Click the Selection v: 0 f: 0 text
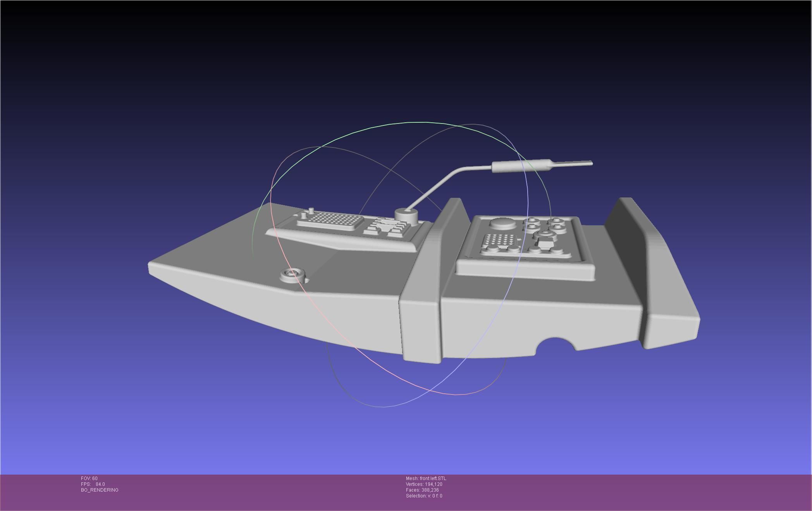Image resolution: width=812 pixels, height=511 pixels. [x=424, y=496]
